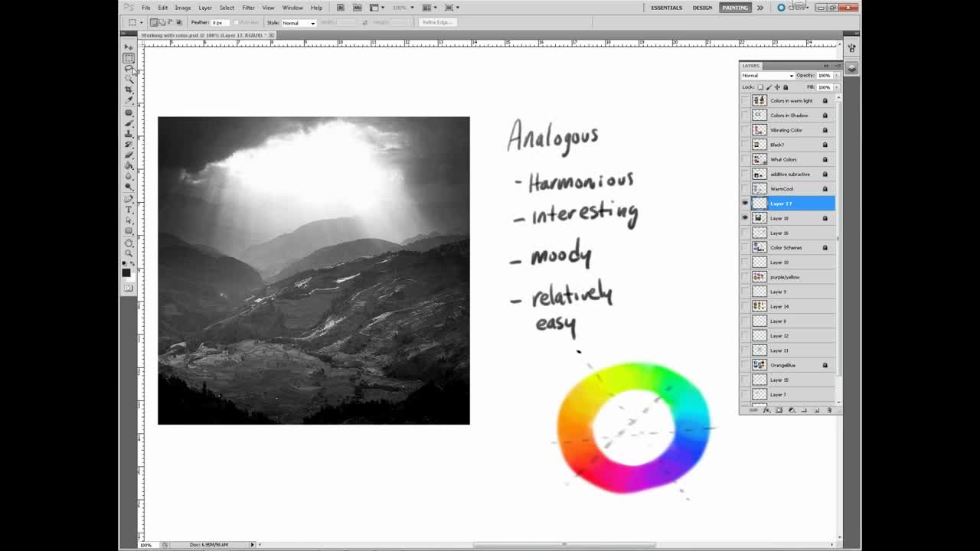
Task: Select the Lasso tool
Action: [129, 69]
